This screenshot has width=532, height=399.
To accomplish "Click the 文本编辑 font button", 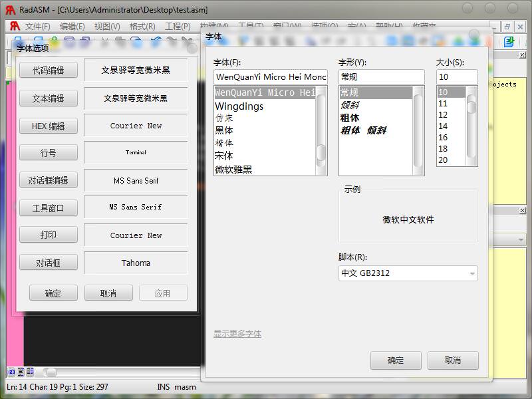I will point(48,98).
